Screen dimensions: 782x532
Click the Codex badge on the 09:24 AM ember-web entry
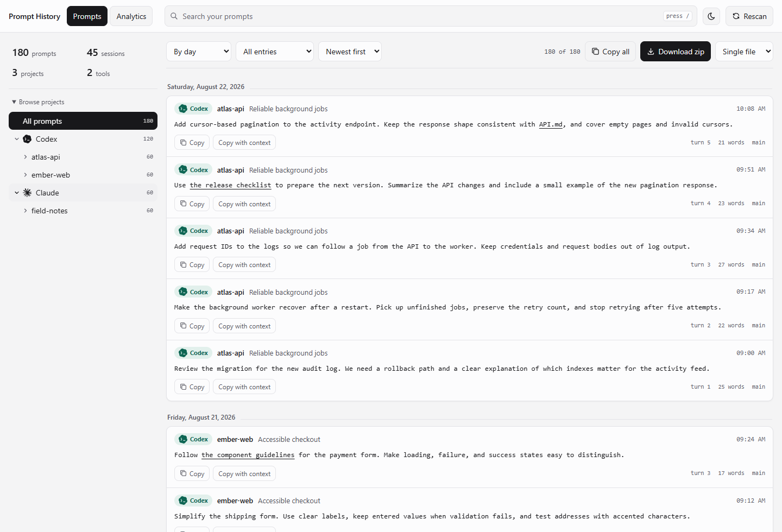click(x=193, y=439)
